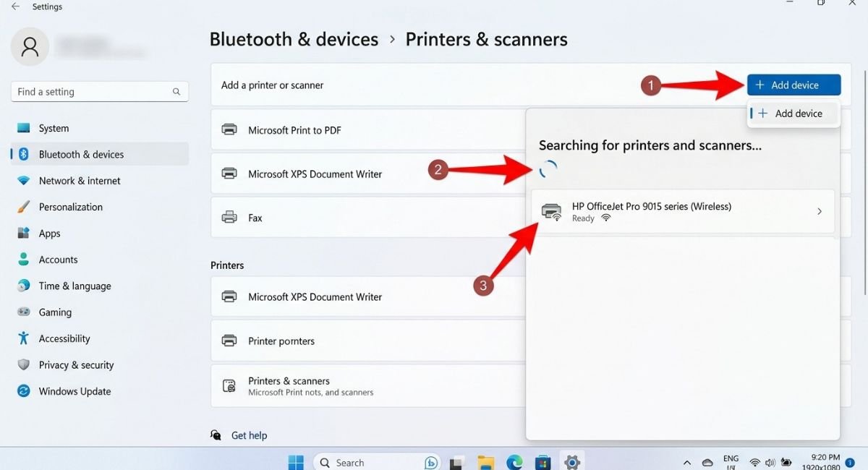This screenshot has height=470, width=868.
Task: Click the Get help icon
Action: click(x=216, y=435)
